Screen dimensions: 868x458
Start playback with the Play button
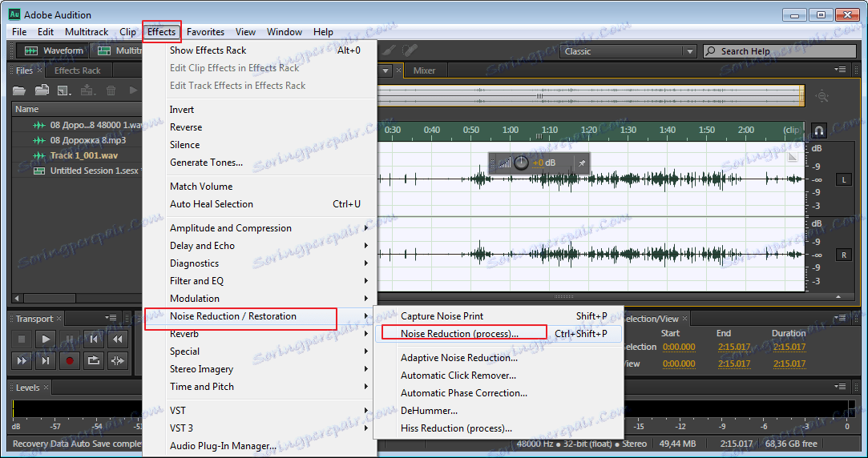(46, 339)
